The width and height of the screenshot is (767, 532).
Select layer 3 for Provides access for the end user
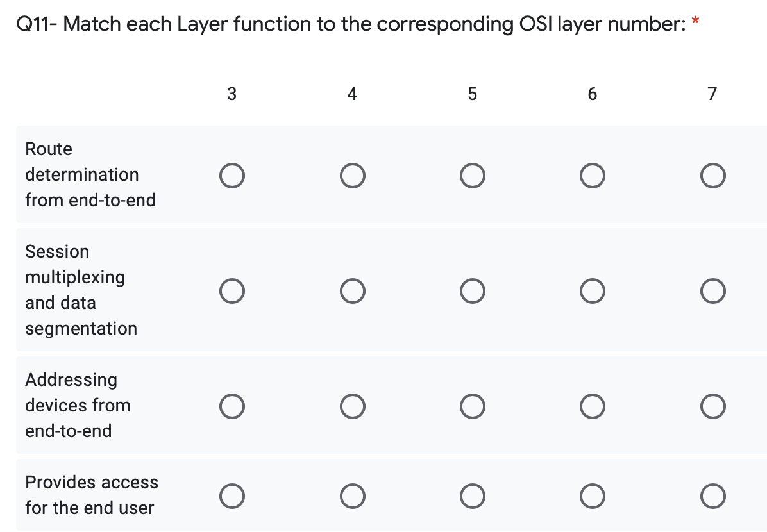point(232,495)
